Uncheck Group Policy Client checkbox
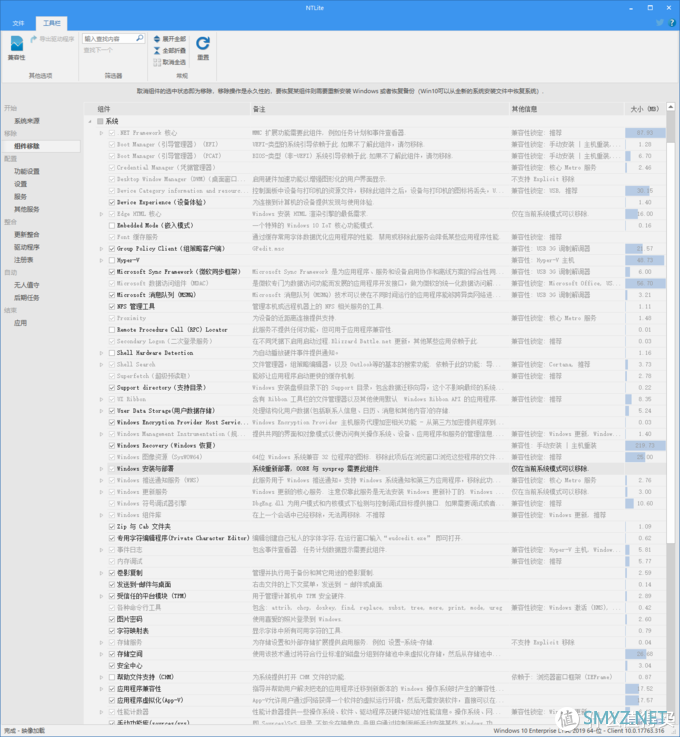The image size is (680, 737). (x=112, y=249)
